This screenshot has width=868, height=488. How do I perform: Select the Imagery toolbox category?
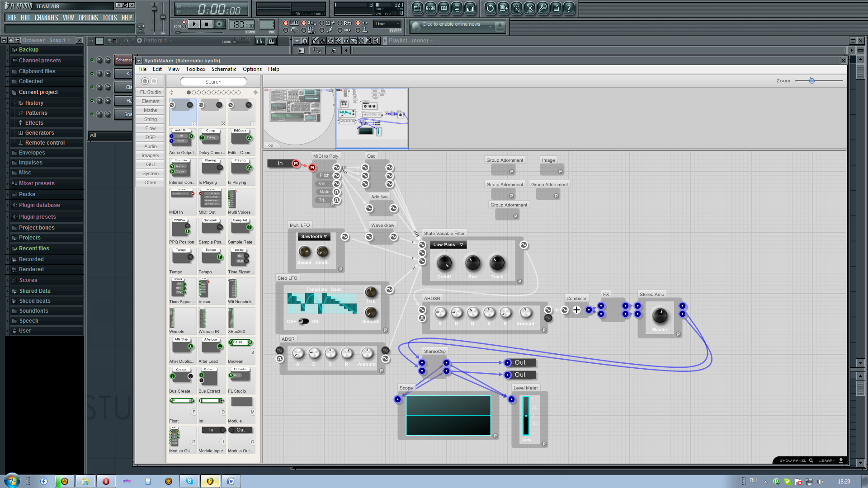pyautogui.click(x=150, y=155)
